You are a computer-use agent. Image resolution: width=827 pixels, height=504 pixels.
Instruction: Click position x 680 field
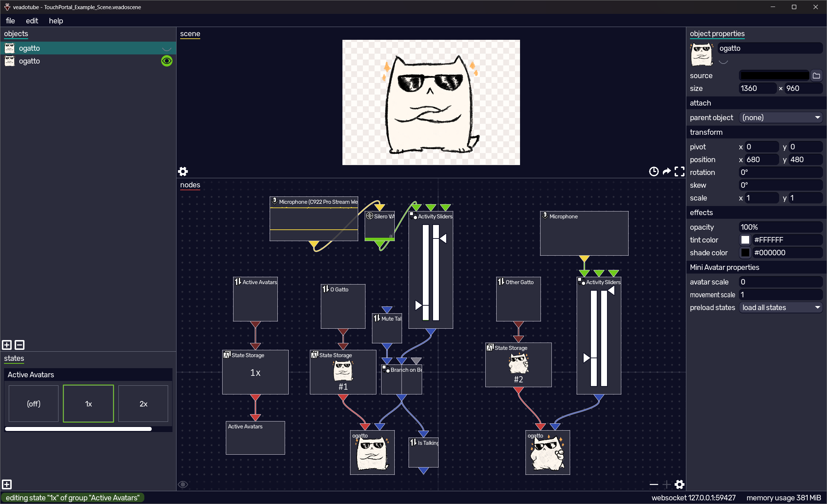click(x=762, y=160)
